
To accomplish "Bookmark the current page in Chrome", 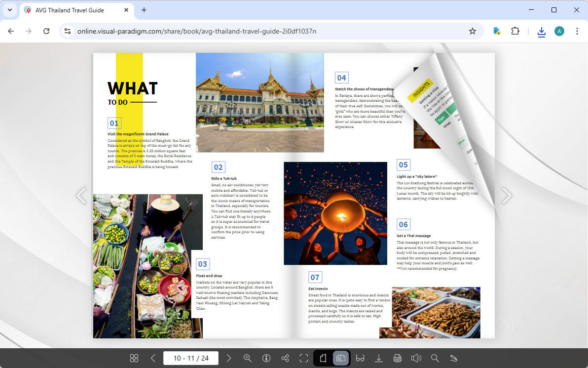I will [473, 31].
